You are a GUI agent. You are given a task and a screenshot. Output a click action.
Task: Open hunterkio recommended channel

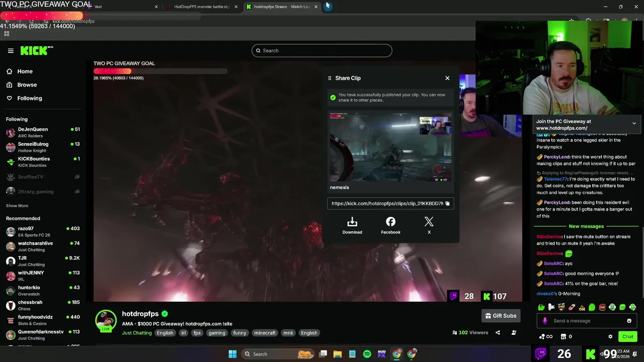(43, 291)
